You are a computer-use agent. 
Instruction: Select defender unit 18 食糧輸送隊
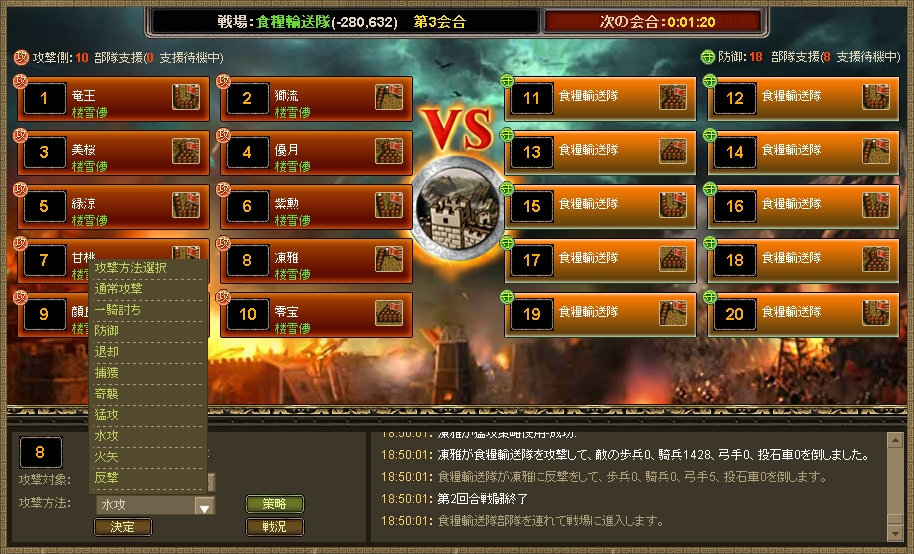pos(803,260)
